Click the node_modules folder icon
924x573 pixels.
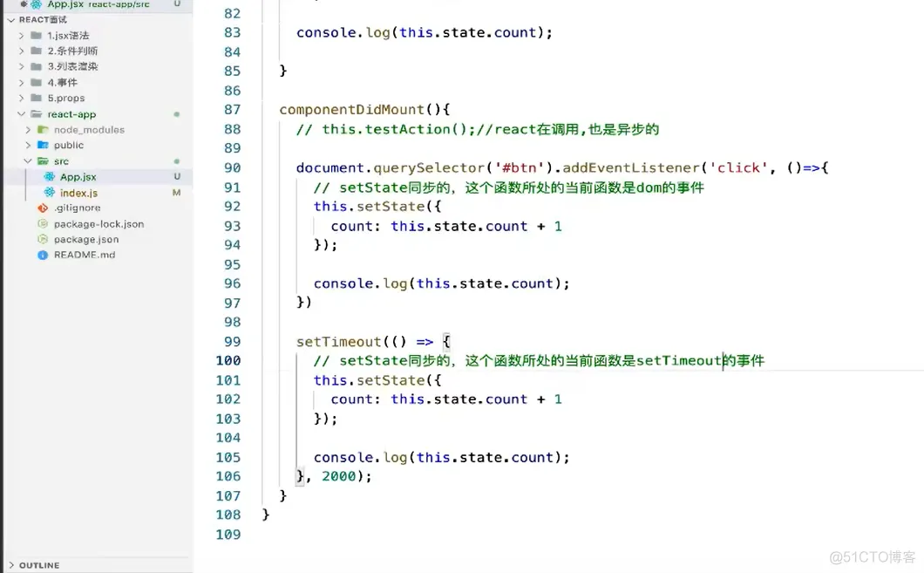pos(43,130)
